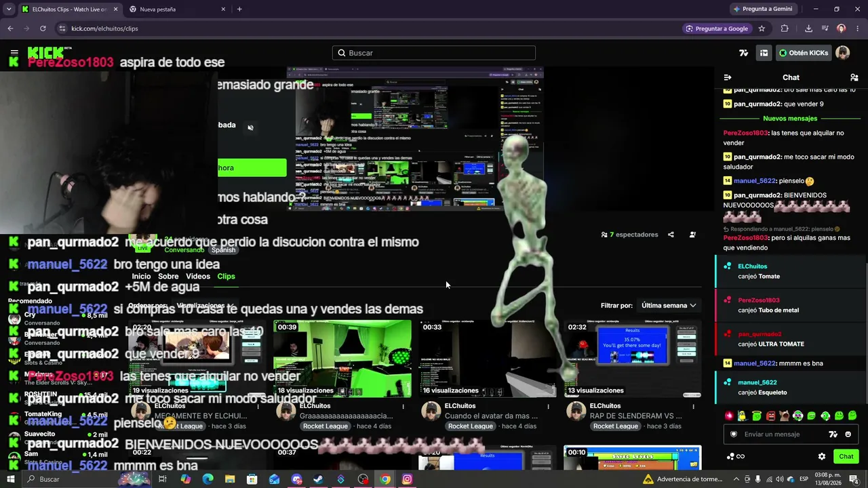
Task: Open the user profile avatar menu
Action: [842, 53]
